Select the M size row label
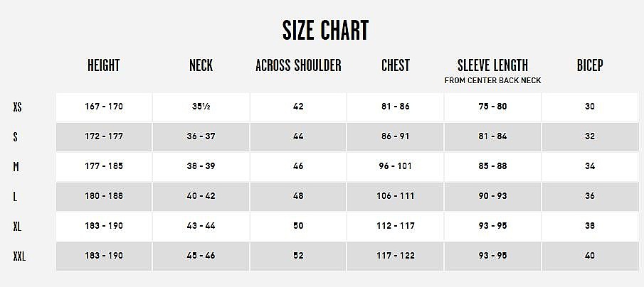Image resolution: width=644 pixels, height=287 pixels. pyautogui.click(x=16, y=167)
